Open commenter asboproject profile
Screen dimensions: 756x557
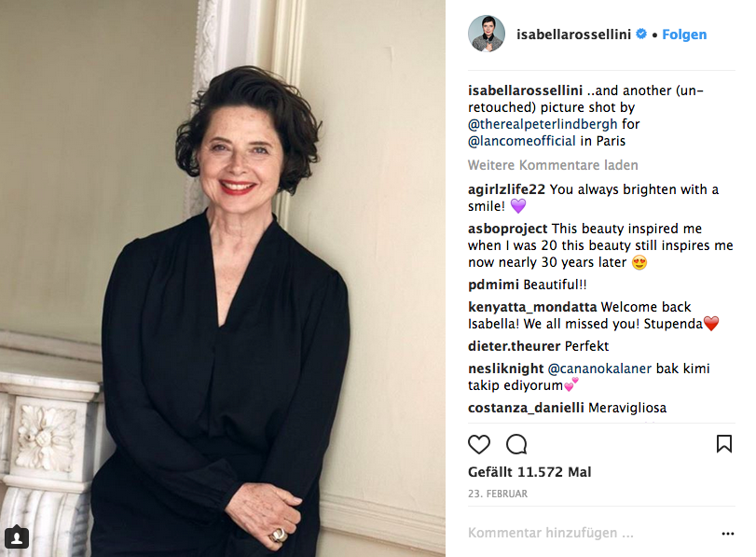click(508, 229)
